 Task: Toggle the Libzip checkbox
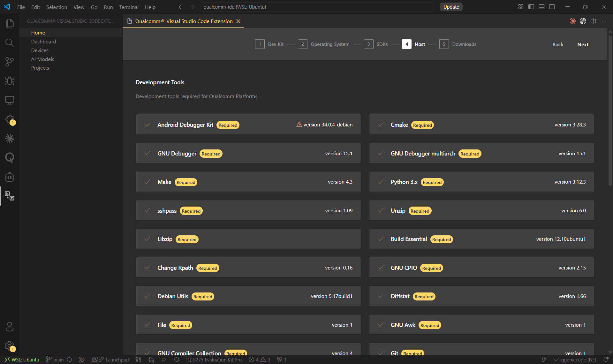click(x=148, y=239)
